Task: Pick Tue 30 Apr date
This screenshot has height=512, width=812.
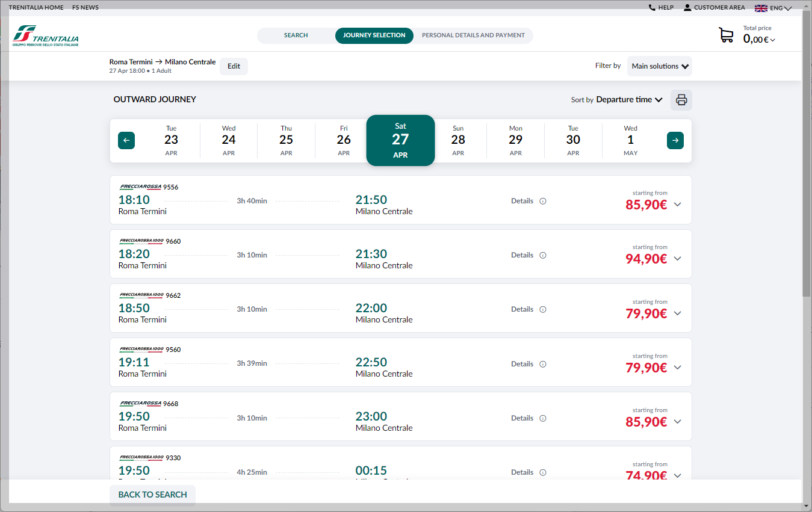Action: tap(573, 140)
